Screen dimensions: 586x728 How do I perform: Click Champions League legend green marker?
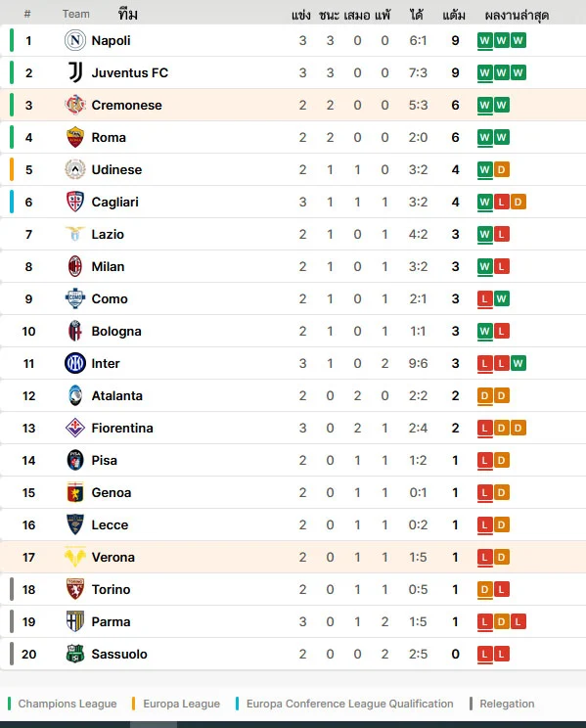tap(9, 704)
